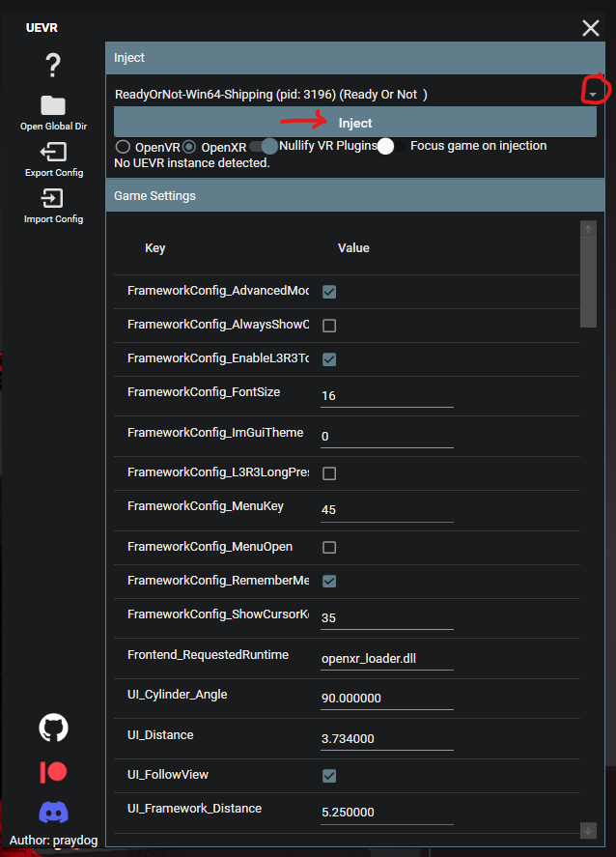Click the settings list scrollbar down arrow

click(x=588, y=831)
